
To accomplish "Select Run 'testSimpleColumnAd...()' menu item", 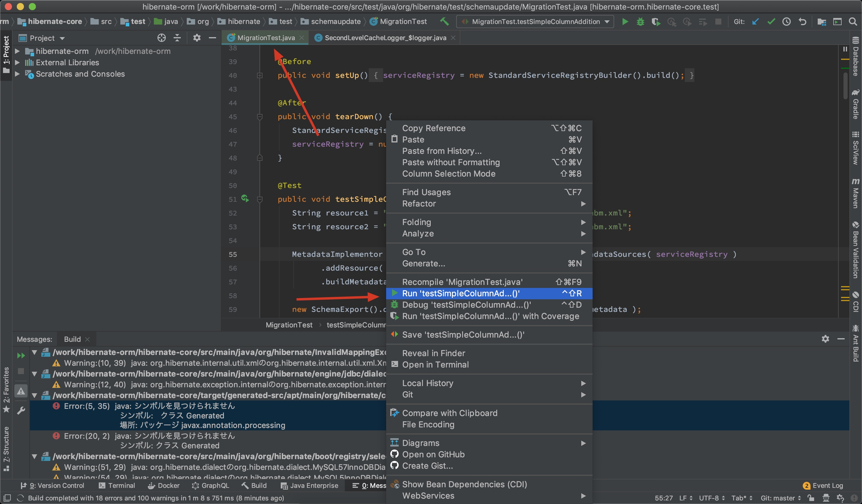I will (460, 293).
